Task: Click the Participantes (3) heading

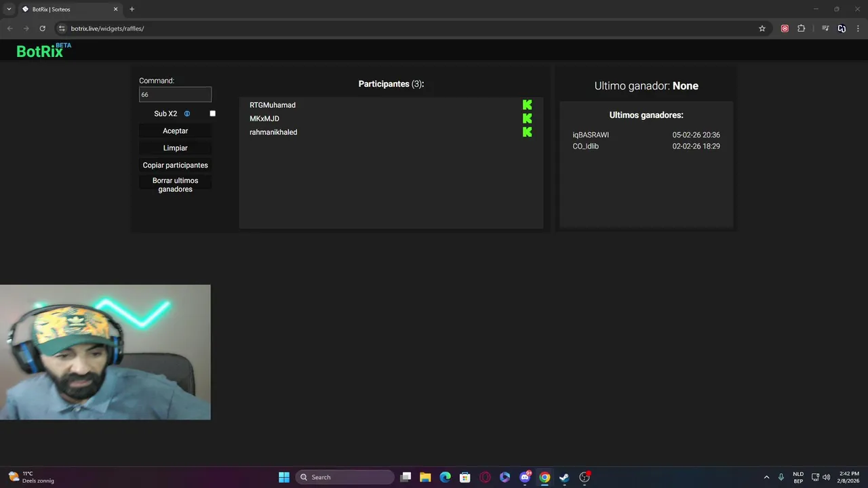Action: click(x=391, y=84)
